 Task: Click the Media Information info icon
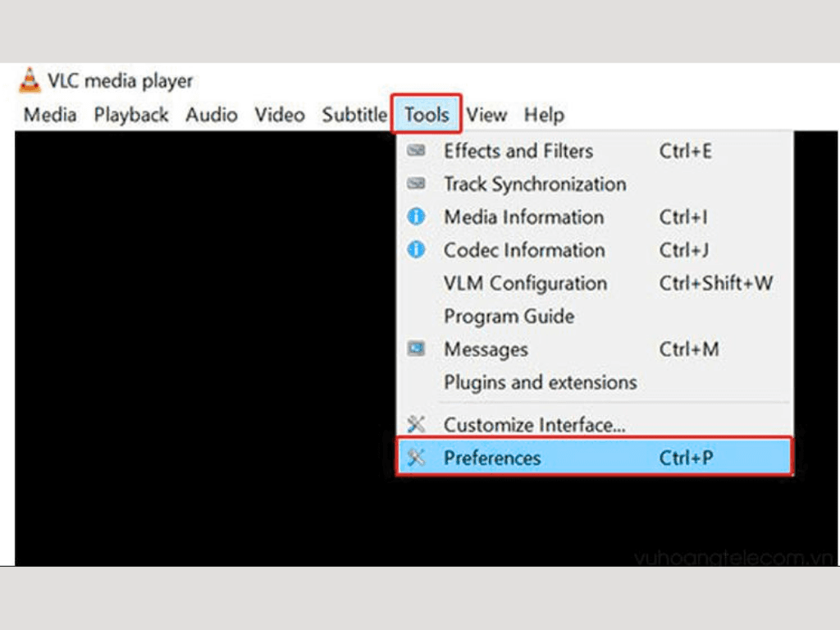416,217
